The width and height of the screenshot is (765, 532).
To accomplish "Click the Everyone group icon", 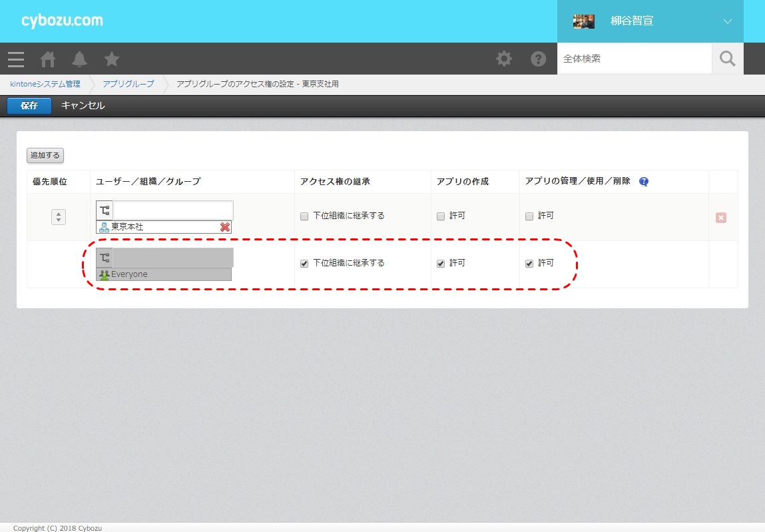I will [x=104, y=274].
